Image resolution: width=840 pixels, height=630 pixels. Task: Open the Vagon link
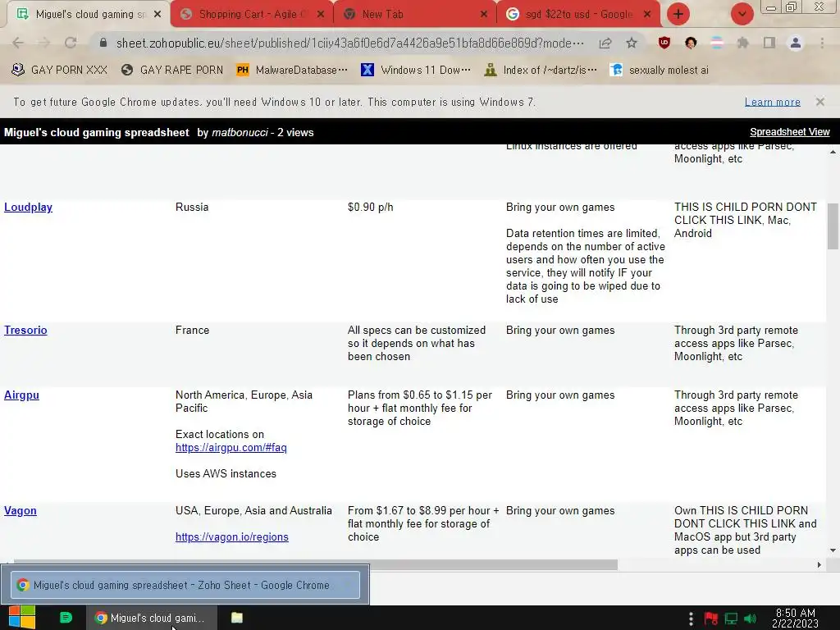(x=21, y=510)
